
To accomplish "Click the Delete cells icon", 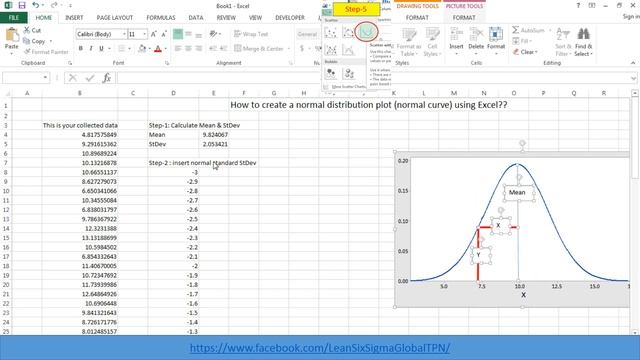I will point(476,34).
